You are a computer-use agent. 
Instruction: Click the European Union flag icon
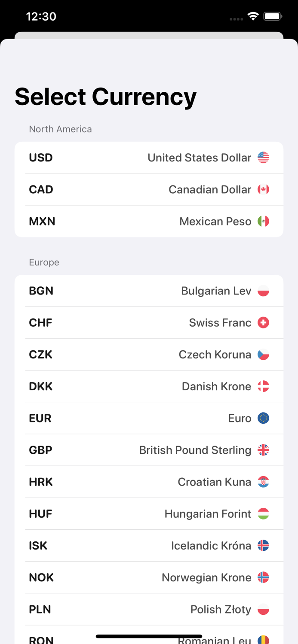(x=264, y=418)
